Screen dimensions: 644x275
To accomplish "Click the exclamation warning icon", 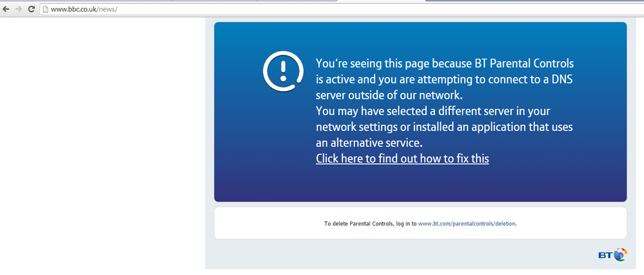I will (283, 71).
